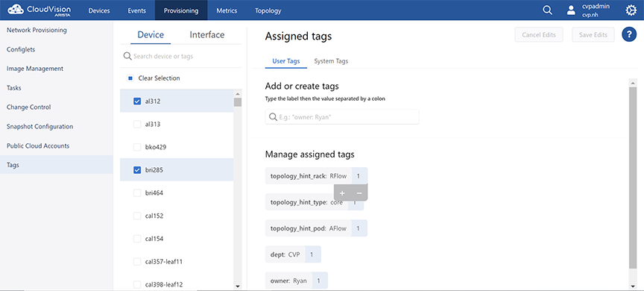The height and width of the screenshot is (291, 644).
Task: Switch to the Interface tab
Action: pos(207,35)
